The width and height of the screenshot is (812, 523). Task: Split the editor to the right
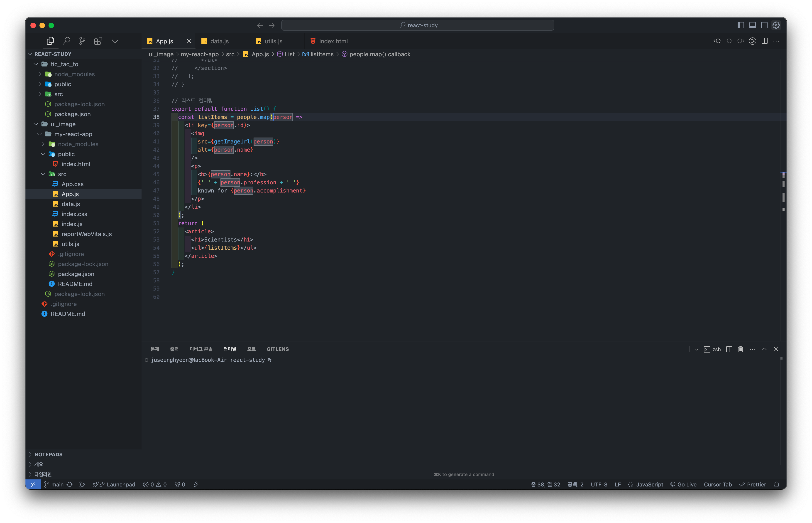pos(765,41)
